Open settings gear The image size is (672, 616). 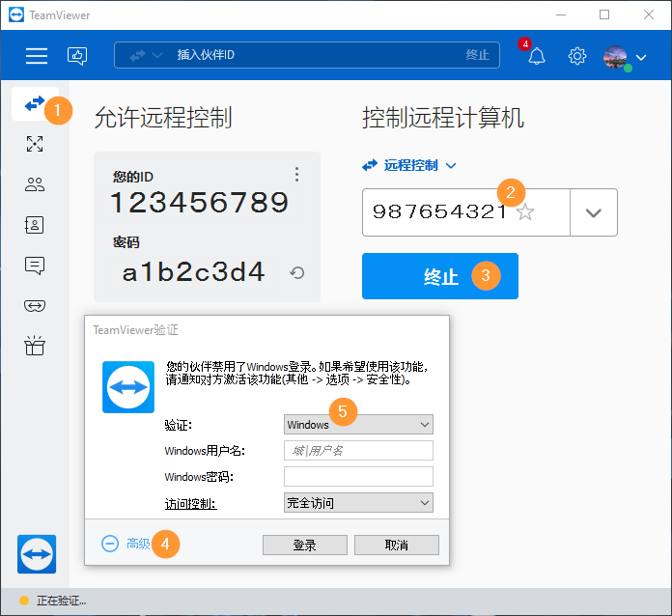tap(577, 56)
